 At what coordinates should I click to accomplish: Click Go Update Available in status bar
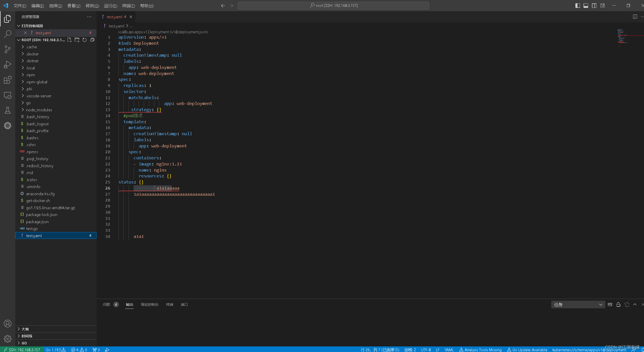[x=527, y=350]
